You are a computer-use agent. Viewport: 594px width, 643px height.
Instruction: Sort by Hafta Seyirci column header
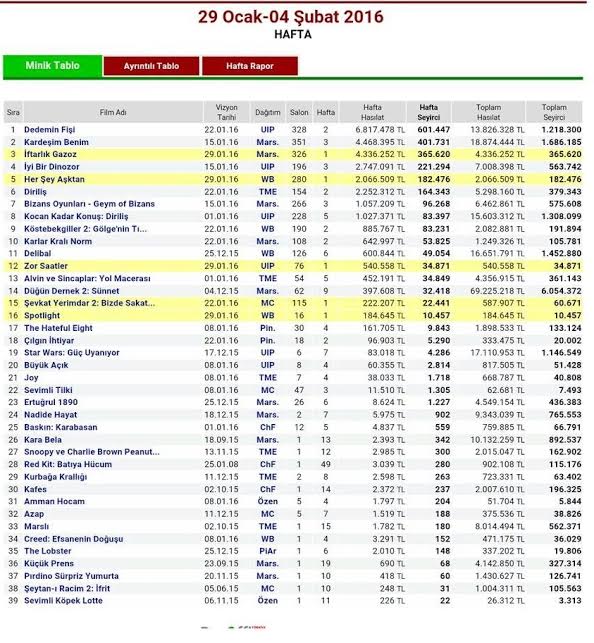pos(428,112)
